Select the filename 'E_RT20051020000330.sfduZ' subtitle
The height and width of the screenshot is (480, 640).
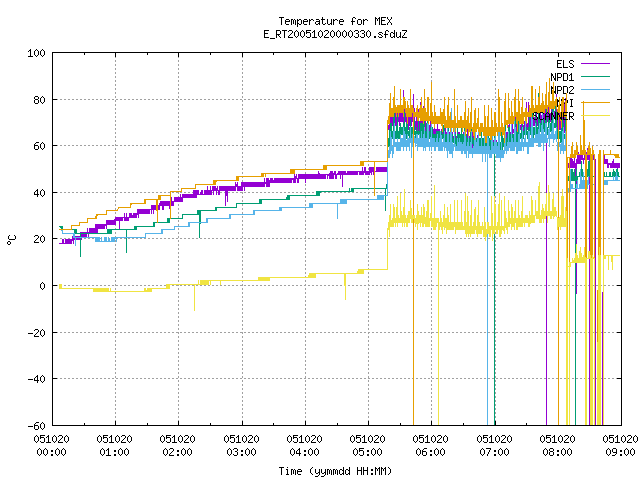pos(336,34)
